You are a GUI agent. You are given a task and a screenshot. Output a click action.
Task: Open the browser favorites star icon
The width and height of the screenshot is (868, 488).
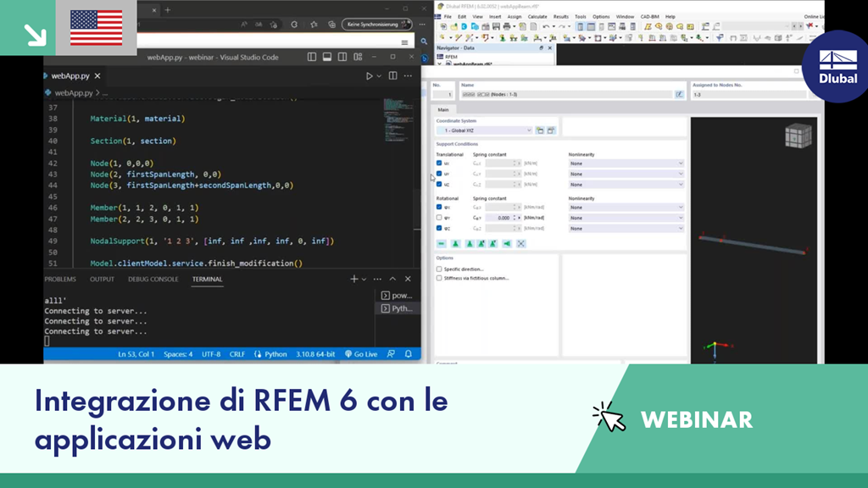[314, 25]
